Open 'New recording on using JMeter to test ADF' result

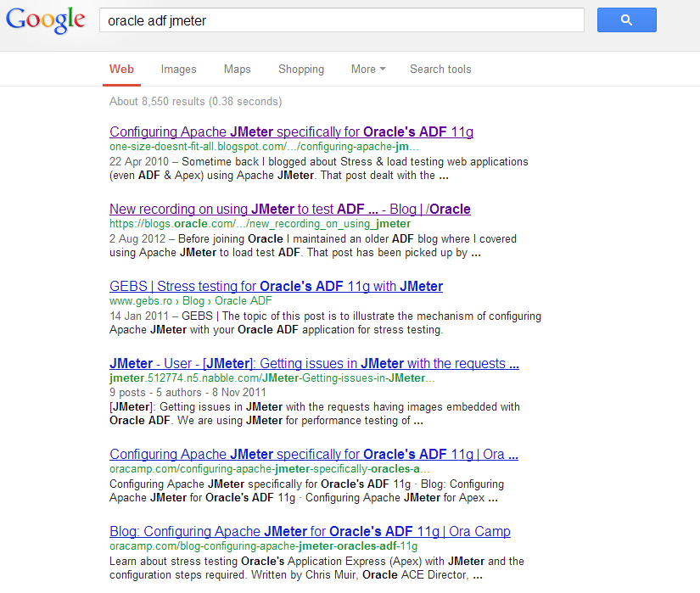tap(289, 210)
